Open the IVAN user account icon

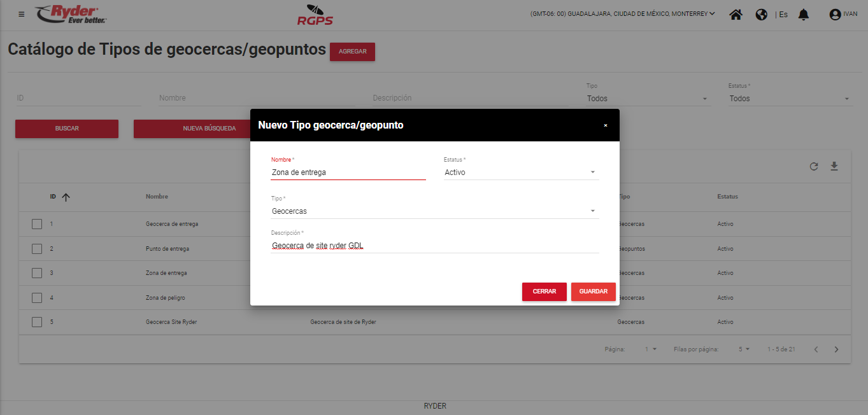836,14
